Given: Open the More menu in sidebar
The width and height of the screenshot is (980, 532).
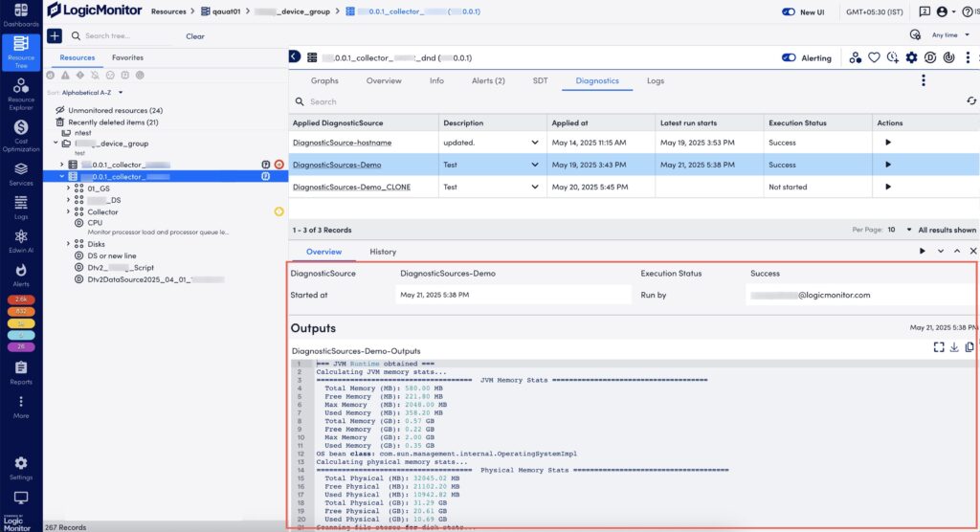Looking at the screenshot, I should point(21,407).
